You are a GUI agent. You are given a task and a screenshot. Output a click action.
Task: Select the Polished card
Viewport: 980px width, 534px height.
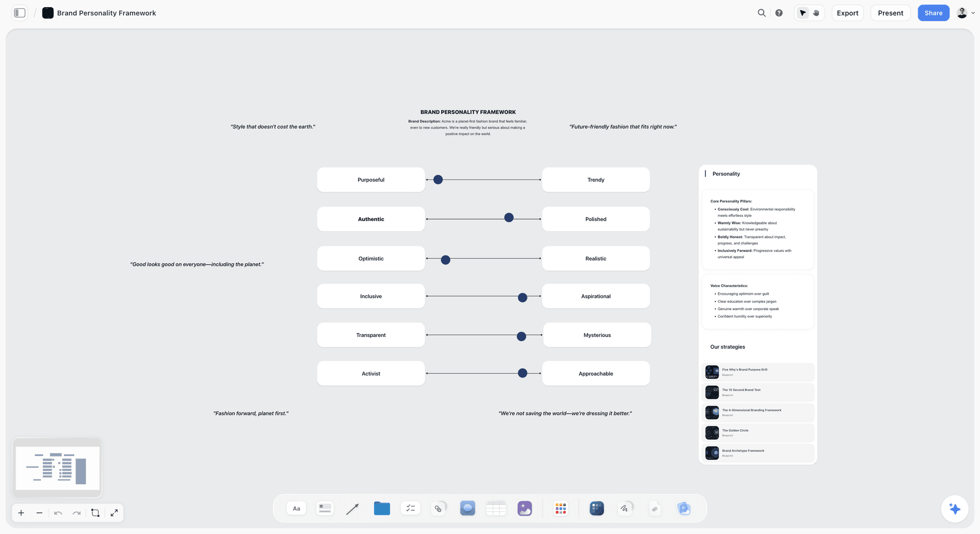(596, 219)
